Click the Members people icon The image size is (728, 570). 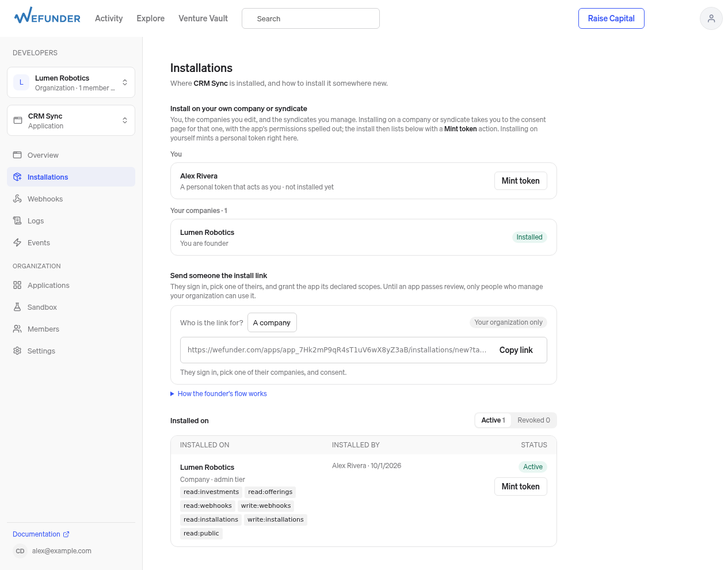(x=17, y=329)
